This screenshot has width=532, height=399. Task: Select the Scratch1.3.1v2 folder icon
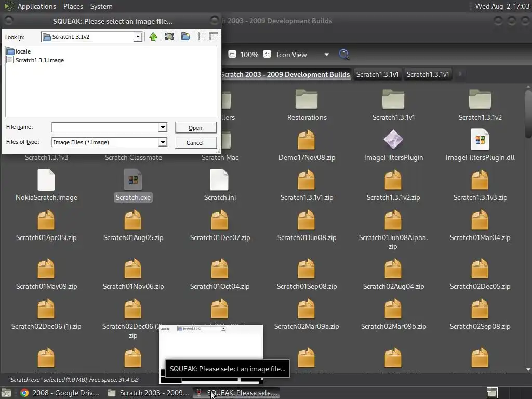(480, 105)
